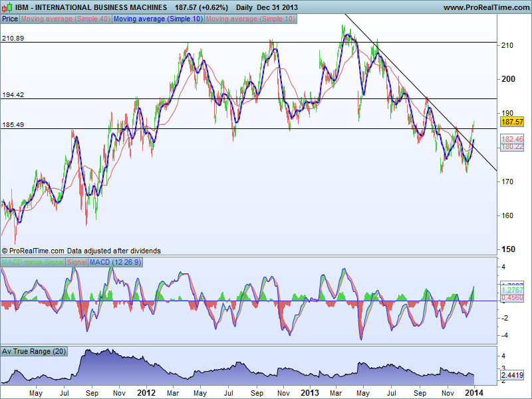The width and height of the screenshot is (532, 399).
Task: Click the 170 price axis label
Action: click(x=507, y=182)
